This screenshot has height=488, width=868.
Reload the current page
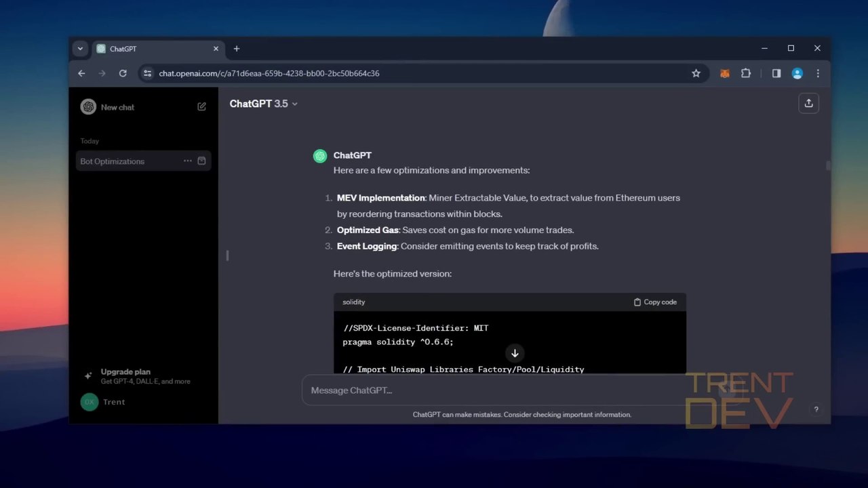[x=123, y=73]
